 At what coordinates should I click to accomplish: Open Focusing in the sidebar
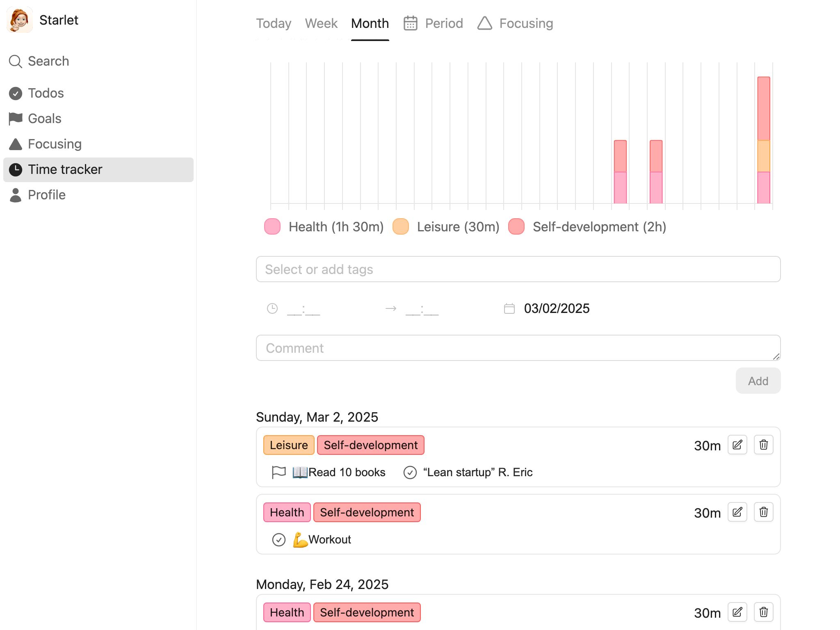pyautogui.click(x=98, y=144)
